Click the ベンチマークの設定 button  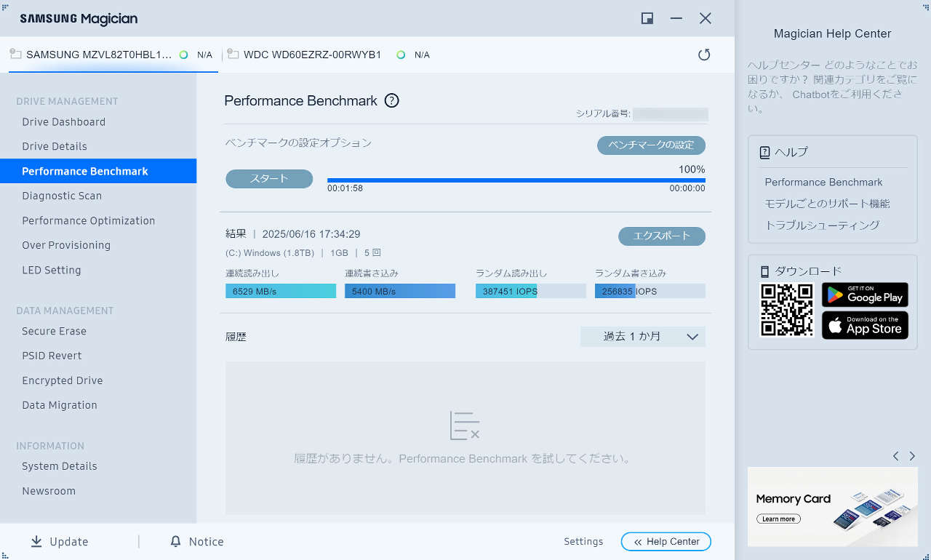coord(651,145)
